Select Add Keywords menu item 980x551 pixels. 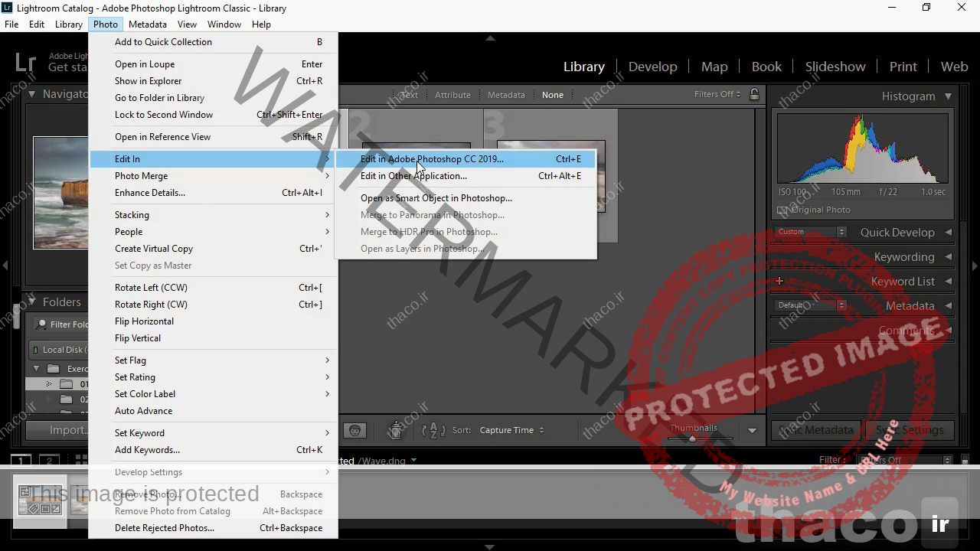tap(213, 450)
